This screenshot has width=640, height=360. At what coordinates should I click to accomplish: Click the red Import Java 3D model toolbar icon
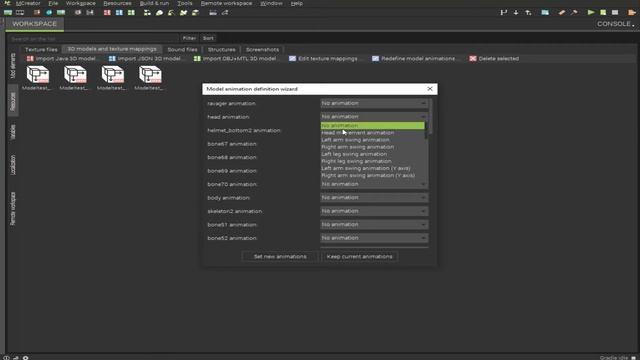107,13
